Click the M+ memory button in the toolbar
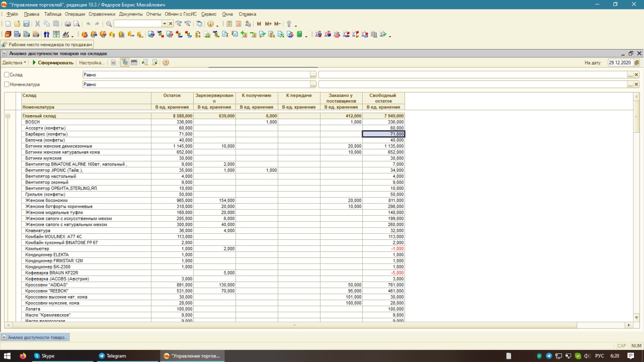The image size is (644, 362). point(268,24)
